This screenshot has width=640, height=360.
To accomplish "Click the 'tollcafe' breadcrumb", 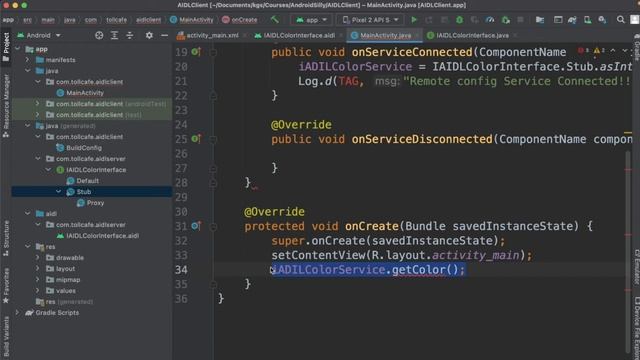I will (117, 20).
